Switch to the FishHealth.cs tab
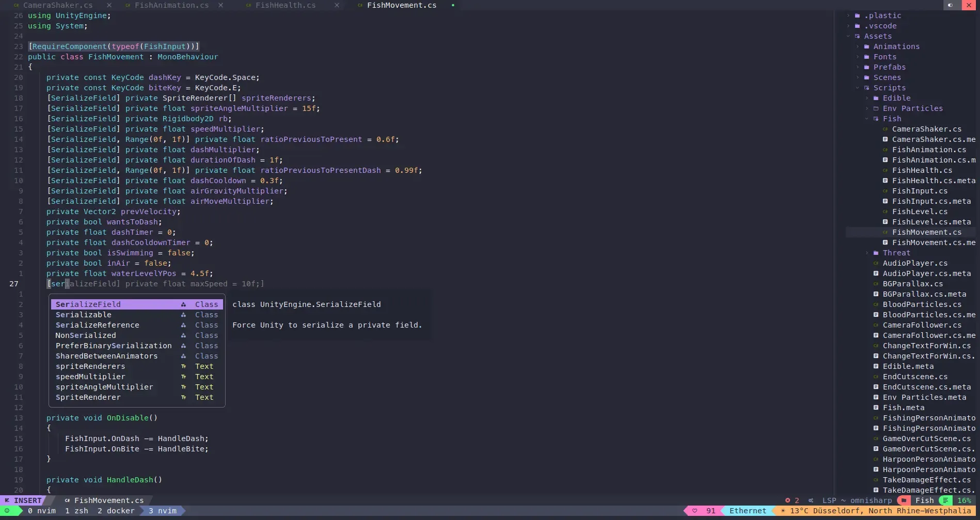 (285, 5)
